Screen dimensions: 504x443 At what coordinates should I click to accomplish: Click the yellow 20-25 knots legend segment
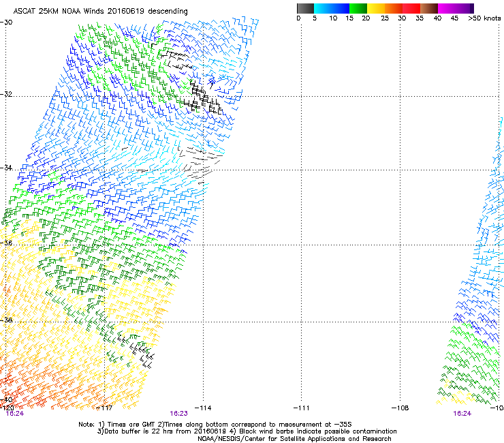pyautogui.click(x=376, y=8)
